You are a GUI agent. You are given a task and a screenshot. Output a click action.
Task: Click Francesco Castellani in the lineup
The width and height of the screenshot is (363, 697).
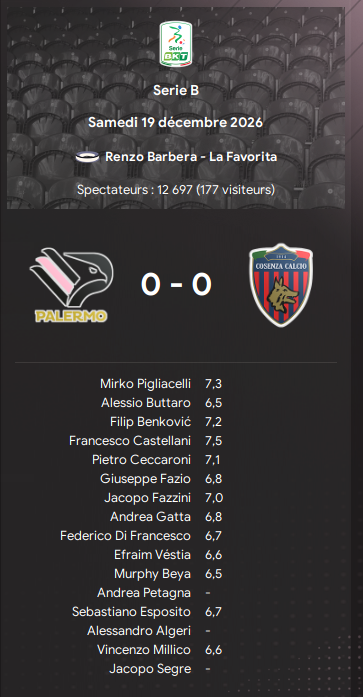point(130,441)
